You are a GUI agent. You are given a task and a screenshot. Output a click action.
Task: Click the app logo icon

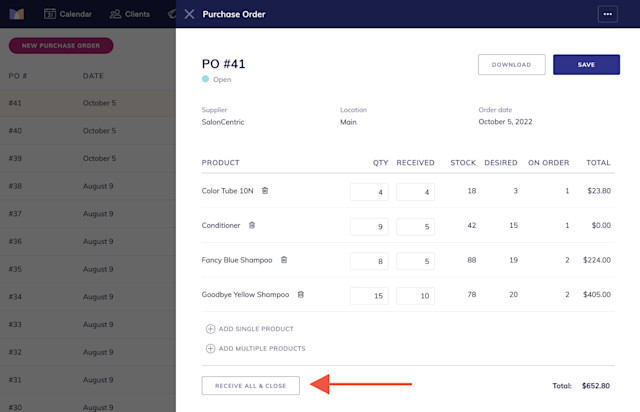(x=17, y=14)
